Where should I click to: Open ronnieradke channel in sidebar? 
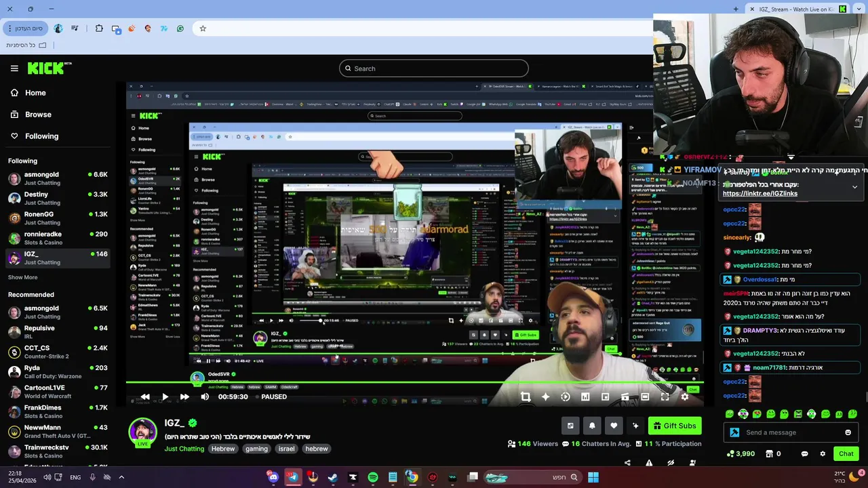58,238
